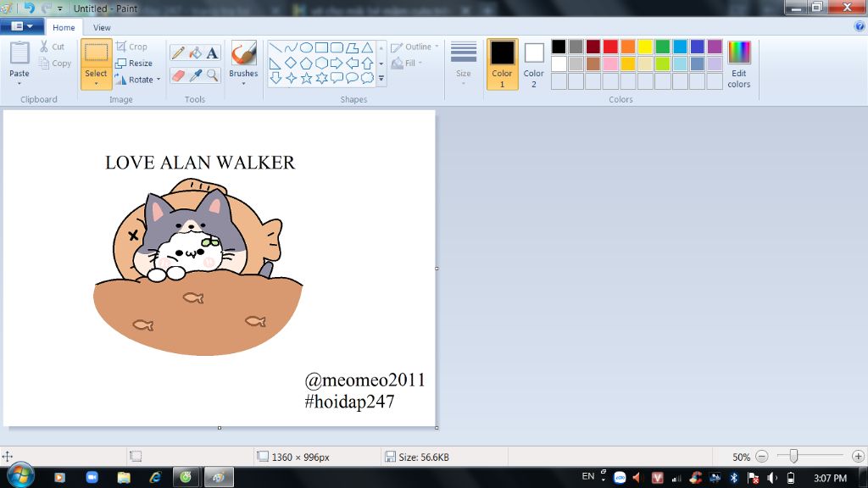Activate Color 2 selector
This screenshot has width=868, height=488.
[534, 64]
